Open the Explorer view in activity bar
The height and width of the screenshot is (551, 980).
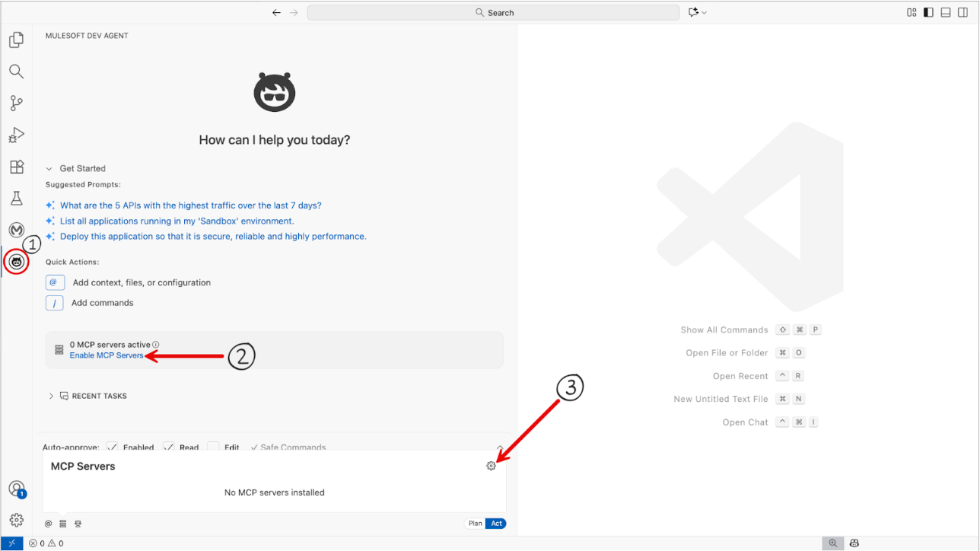[x=16, y=40]
